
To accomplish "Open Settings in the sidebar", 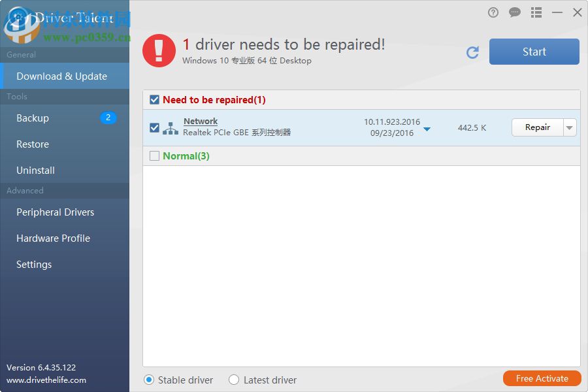I will pyautogui.click(x=65, y=265).
